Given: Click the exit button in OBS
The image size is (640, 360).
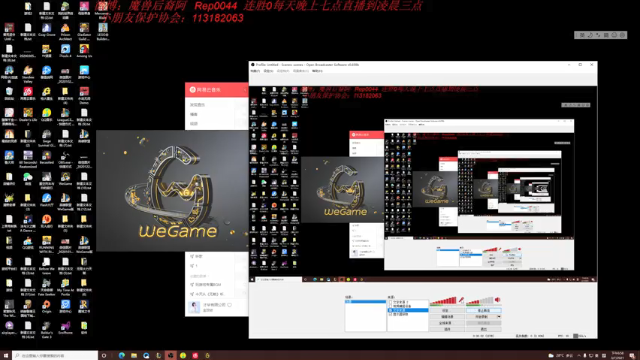Looking at the screenshot, I should [484, 329].
